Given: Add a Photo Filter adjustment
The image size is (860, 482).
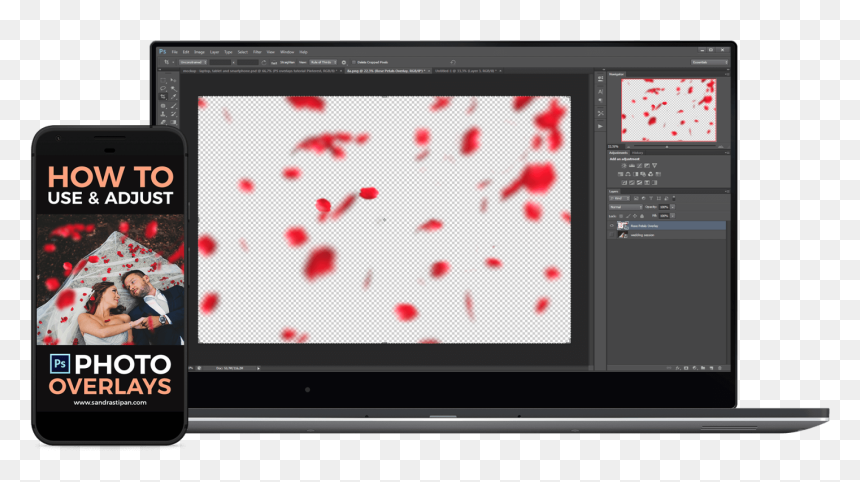Looking at the screenshot, I should point(643,174).
